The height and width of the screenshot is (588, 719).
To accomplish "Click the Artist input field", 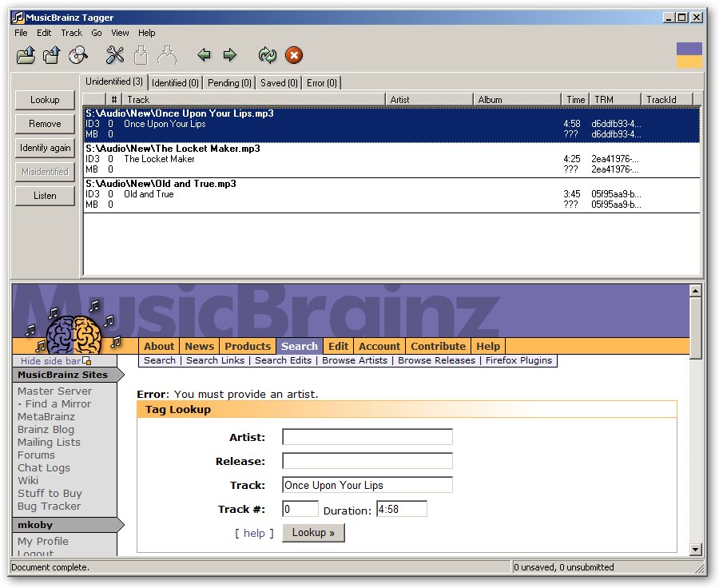I will 367,437.
